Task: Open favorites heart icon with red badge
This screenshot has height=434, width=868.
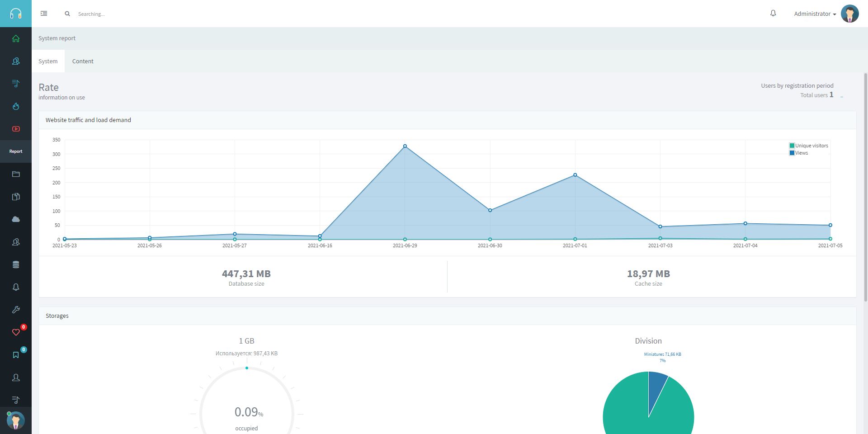Action: (x=16, y=332)
